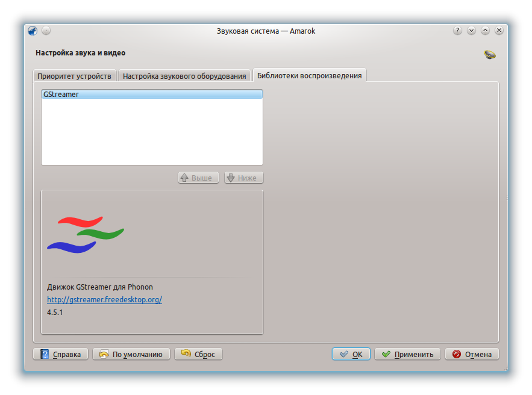The width and height of the screenshot is (532, 395).
Task: Cancel the dialog with the Отмена button
Action: (472, 354)
